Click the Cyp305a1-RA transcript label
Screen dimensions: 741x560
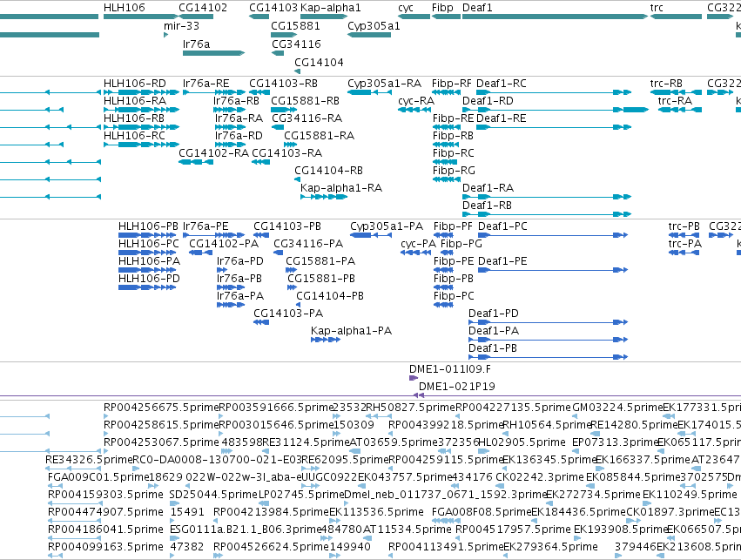(384, 84)
